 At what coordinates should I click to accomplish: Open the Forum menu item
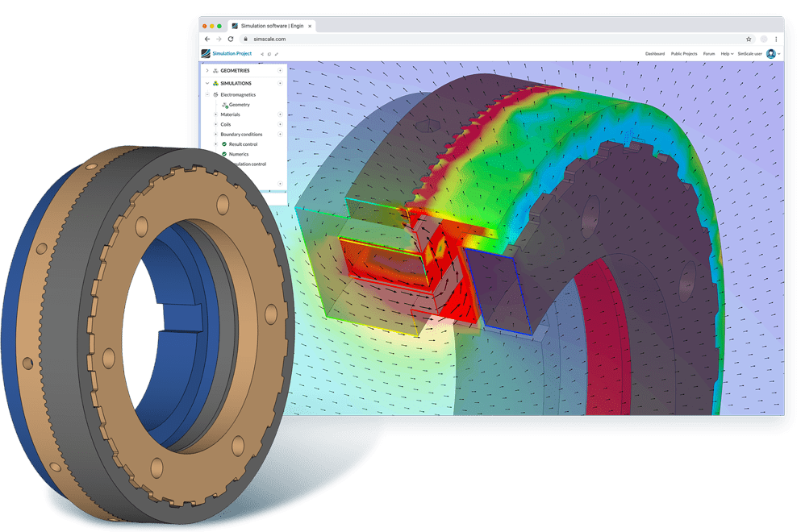click(709, 54)
